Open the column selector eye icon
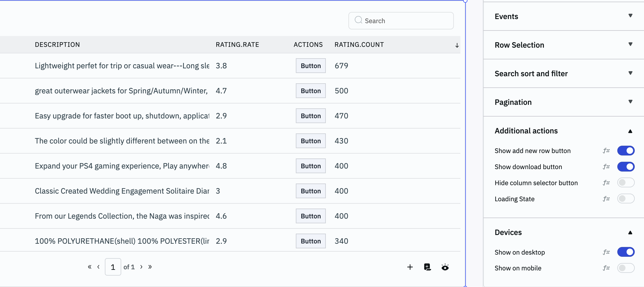The width and height of the screenshot is (644, 287). click(445, 267)
